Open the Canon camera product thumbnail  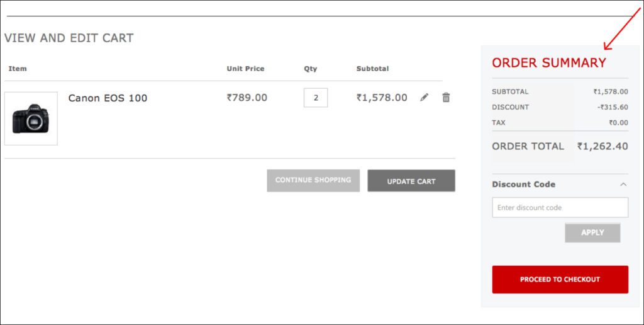31,118
